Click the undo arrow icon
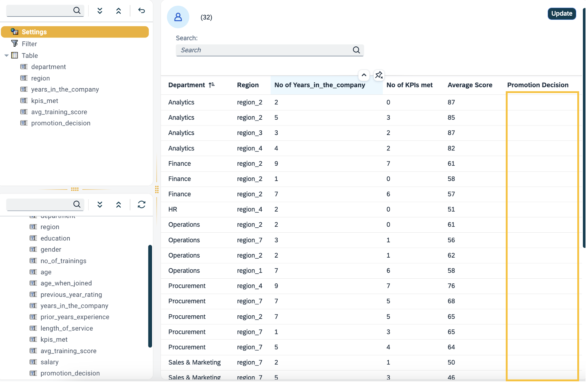Viewport: 588px width, 382px height. tap(142, 11)
